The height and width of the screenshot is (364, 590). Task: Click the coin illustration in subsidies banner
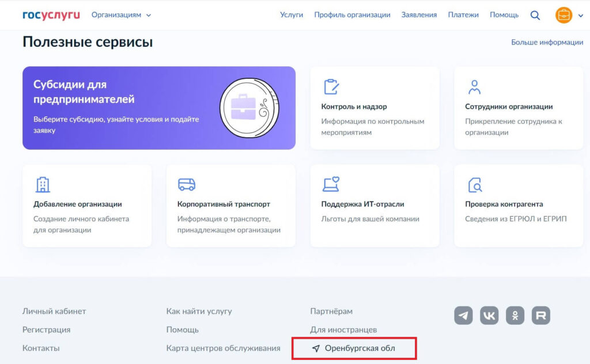tap(249, 108)
